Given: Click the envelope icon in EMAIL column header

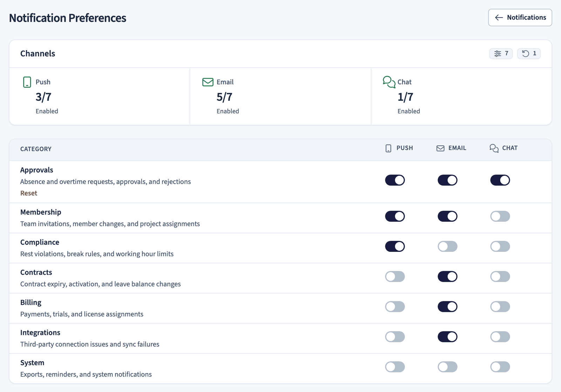Looking at the screenshot, I should pos(440,148).
